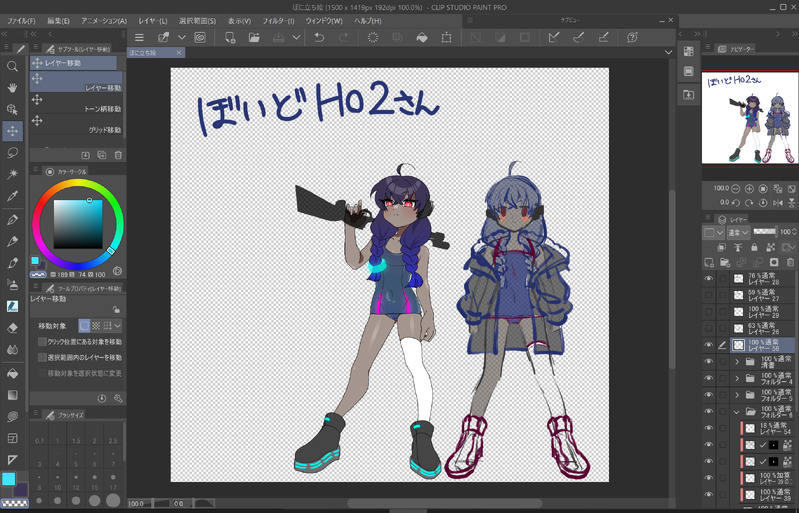Viewport: 799px width, 513px height.
Task: Click the cyan main color swatch
Action: pyautogui.click(x=9, y=480)
